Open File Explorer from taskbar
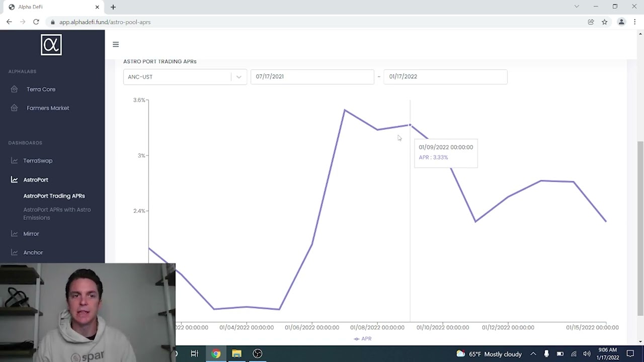 point(236,353)
